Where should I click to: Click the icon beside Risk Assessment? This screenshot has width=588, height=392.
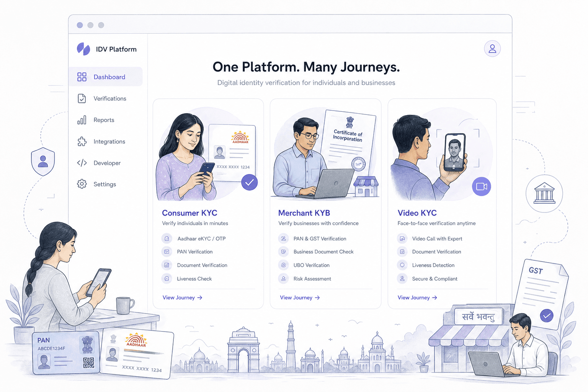283,279
